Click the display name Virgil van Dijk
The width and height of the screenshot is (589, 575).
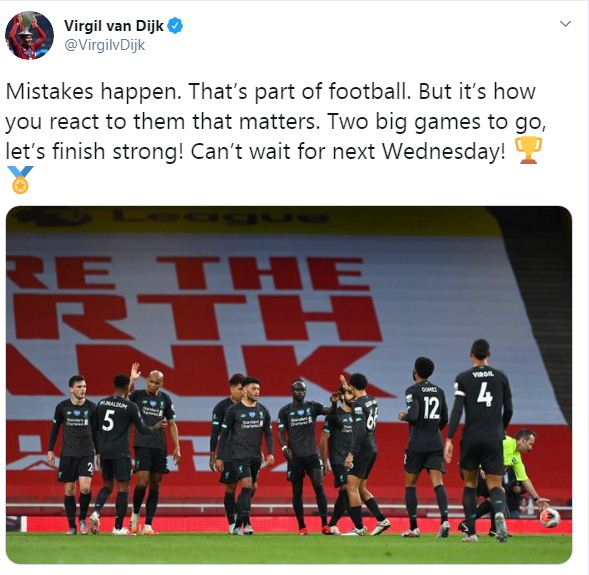pos(114,26)
